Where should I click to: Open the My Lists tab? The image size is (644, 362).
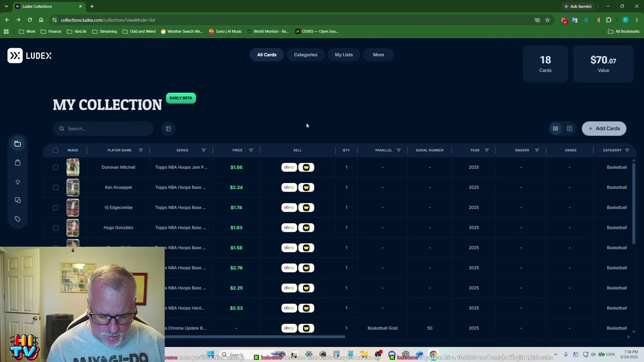[344, 55]
